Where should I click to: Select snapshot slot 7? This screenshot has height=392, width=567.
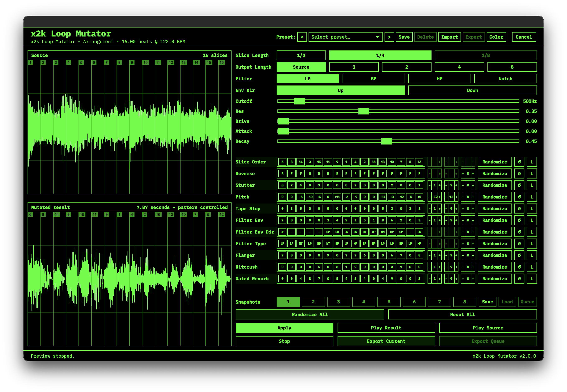pyautogui.click(x=439, y=302)
